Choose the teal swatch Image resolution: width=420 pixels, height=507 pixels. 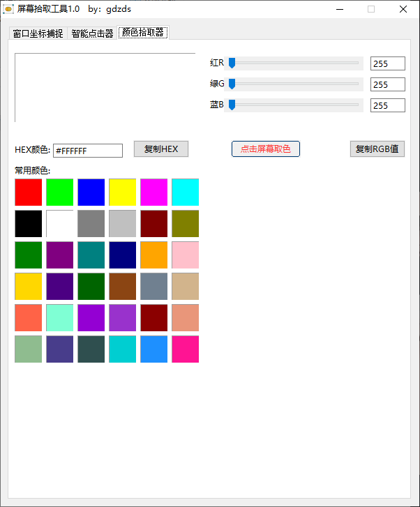[x=91, y=255]
